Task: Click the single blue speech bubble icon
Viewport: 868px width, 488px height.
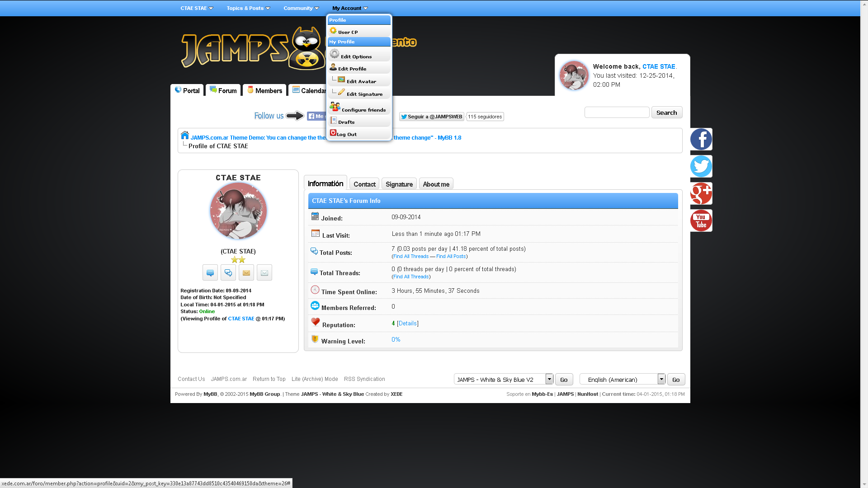Action: (210, 272)
